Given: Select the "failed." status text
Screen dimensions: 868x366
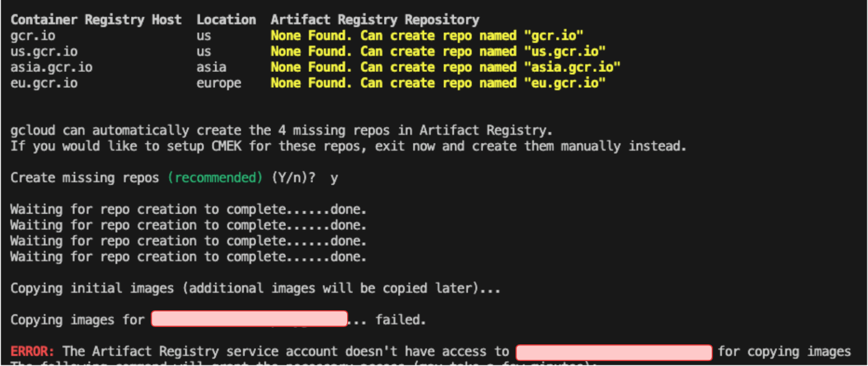Looking at the screenshot, I should click(x=401, y=320).
